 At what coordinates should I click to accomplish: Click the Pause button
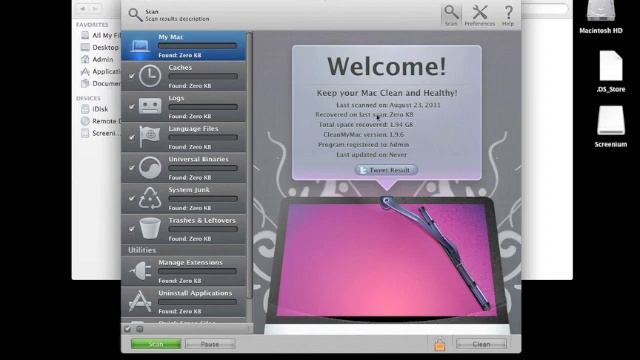coord(210,344)
